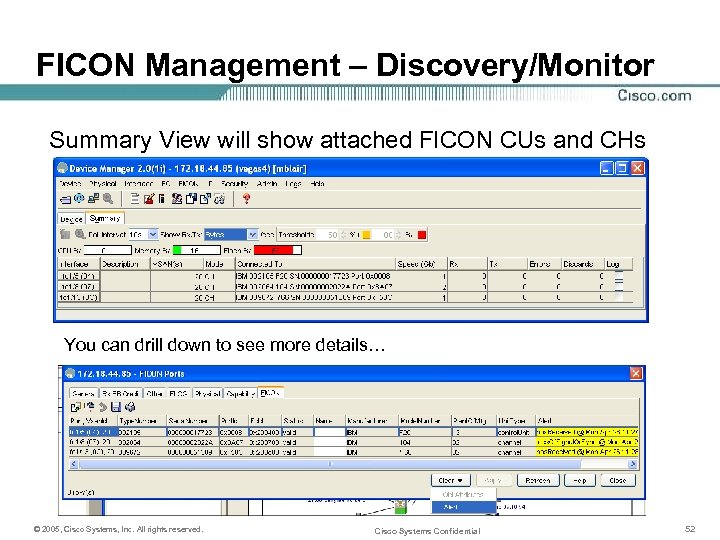This screenshot has height=540, width=720.
Task: Click the open device icon in Device Manager toolbar
Action: (x=65, y=199)
